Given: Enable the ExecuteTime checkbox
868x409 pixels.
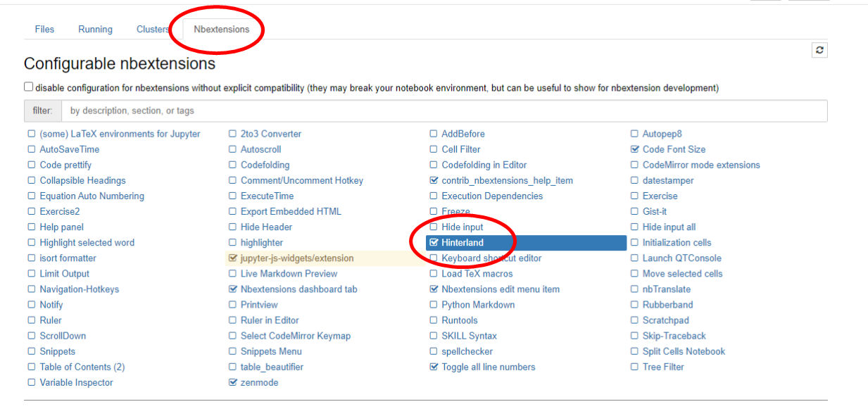Looking at the screenshot, I should [233, 196].
